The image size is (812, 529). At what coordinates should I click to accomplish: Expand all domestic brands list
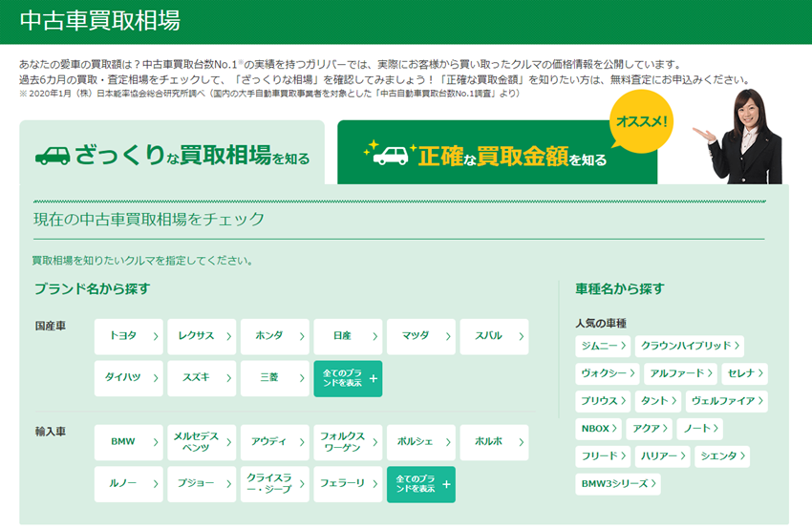click(x=348, y=379)
